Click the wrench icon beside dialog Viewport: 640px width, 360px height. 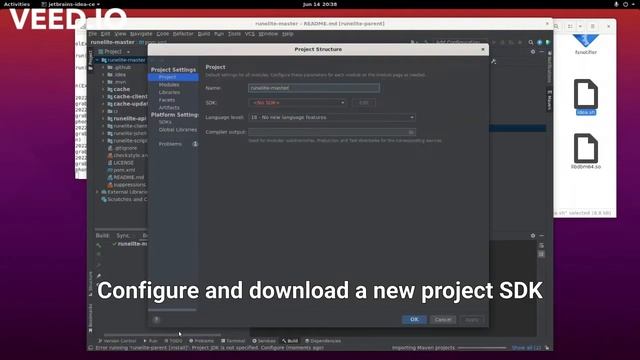pos(494,61)
